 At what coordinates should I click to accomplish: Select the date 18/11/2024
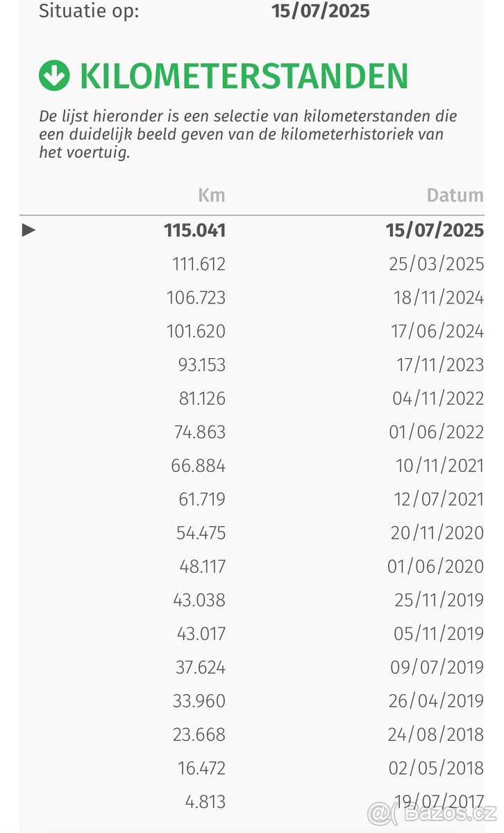pyautogui.click(x=438, y=298)
